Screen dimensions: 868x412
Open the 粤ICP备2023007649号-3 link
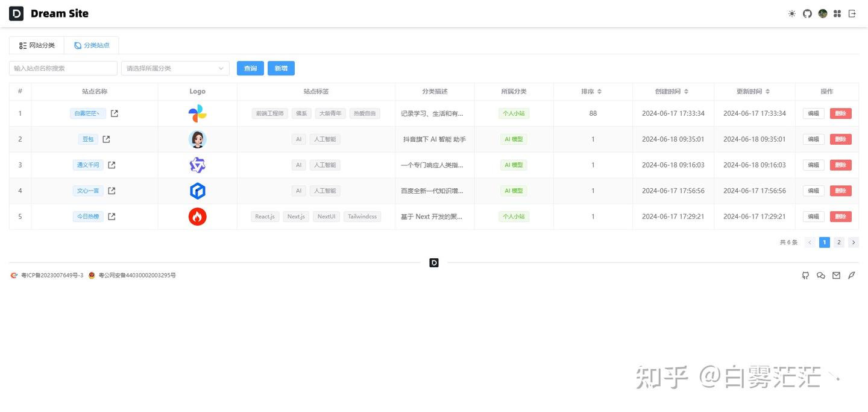click(52, 276)
